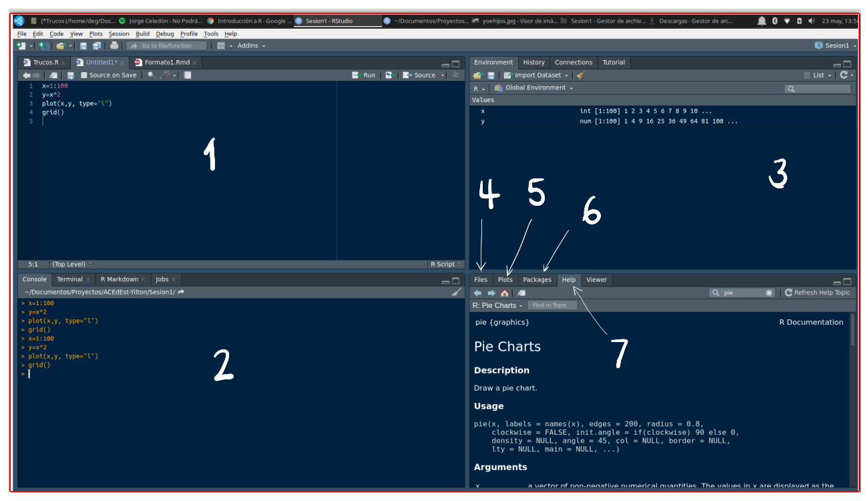868x501 pixels.
Task: Open the Global Environment dropdown
Action: coord(538,88)
